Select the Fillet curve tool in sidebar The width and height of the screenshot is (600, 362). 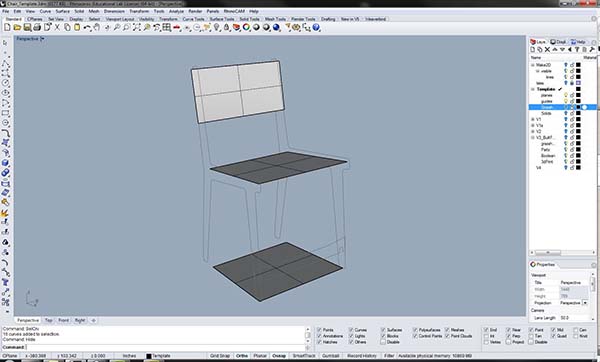pyautogui.click(x=5, y=133)
